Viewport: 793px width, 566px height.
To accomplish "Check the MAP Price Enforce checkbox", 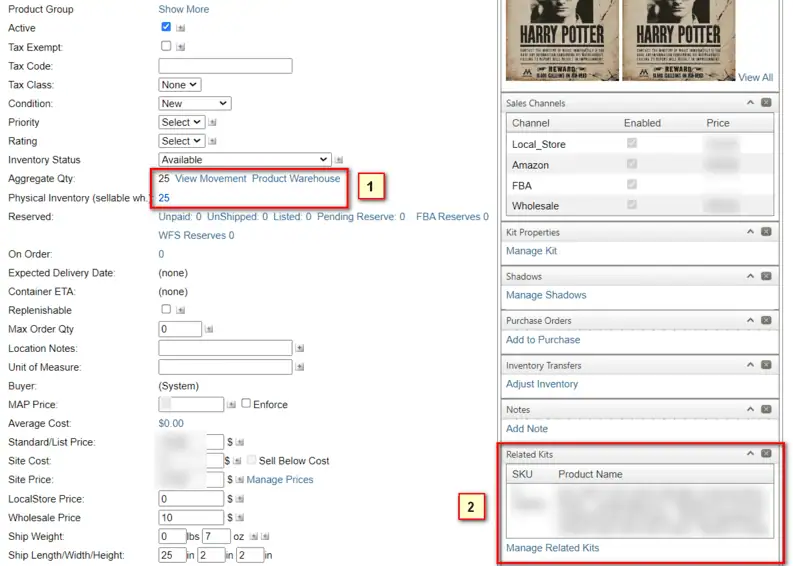I will [246, 403].
